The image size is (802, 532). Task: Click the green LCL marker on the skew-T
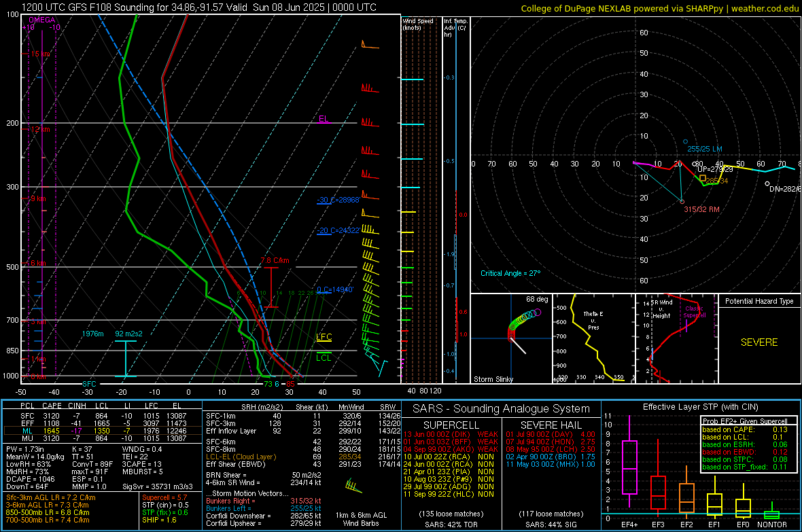coord(324,357)
